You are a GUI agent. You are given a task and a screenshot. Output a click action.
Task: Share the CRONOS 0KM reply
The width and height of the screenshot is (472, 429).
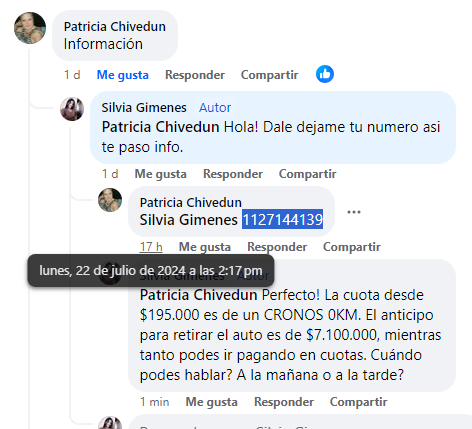(359, 402)
